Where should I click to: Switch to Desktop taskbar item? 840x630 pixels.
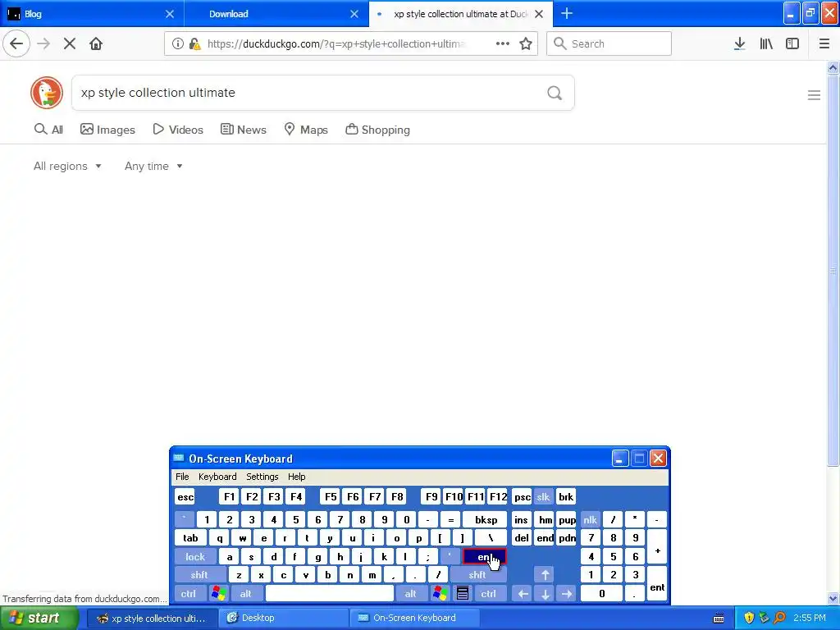click(x=284, y=619)
